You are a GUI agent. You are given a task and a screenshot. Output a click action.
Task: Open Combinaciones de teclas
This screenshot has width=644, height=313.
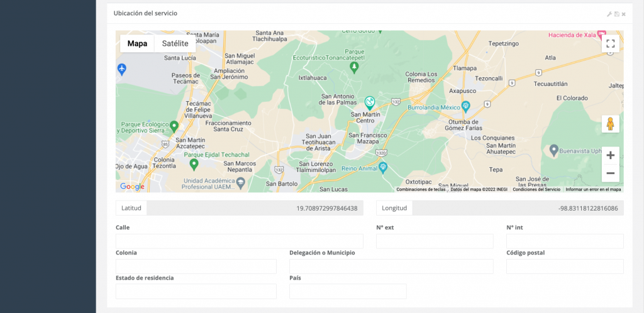click(421, 190)
